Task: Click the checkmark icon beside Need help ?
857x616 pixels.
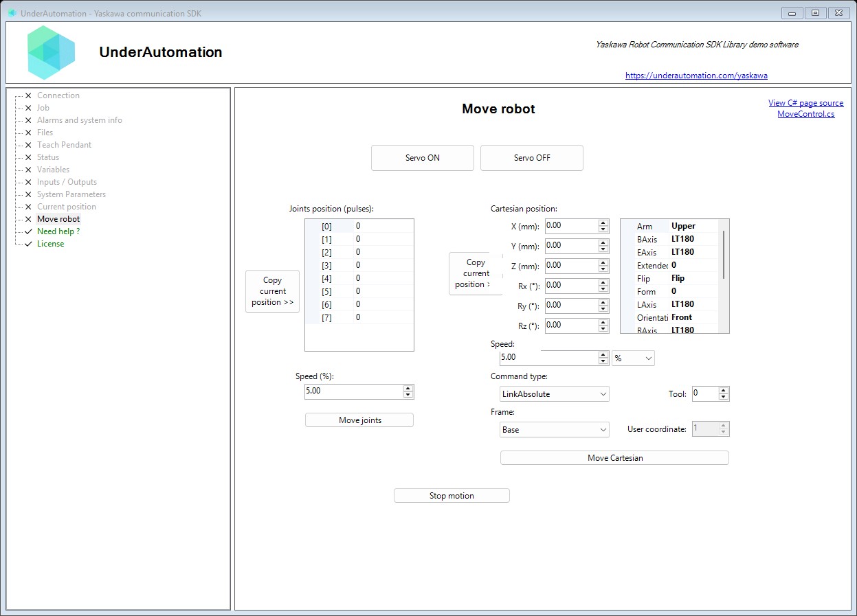Action: point(28,231)
